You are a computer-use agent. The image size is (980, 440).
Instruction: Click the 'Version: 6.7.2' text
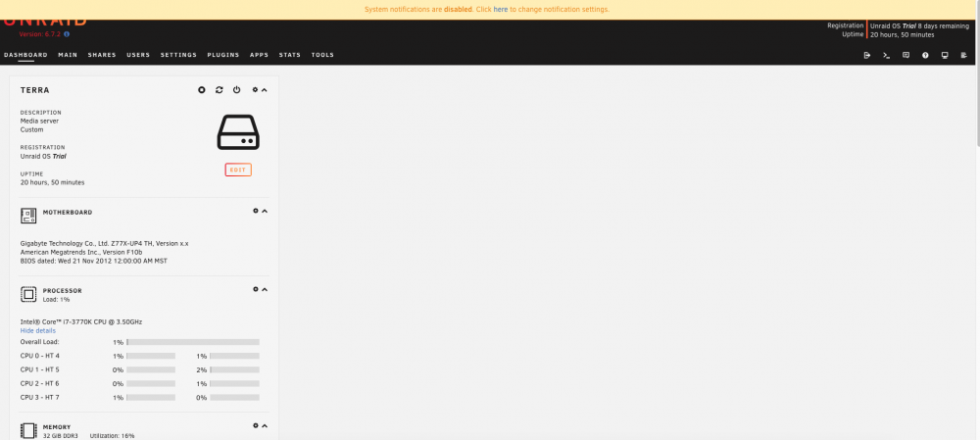40,34
